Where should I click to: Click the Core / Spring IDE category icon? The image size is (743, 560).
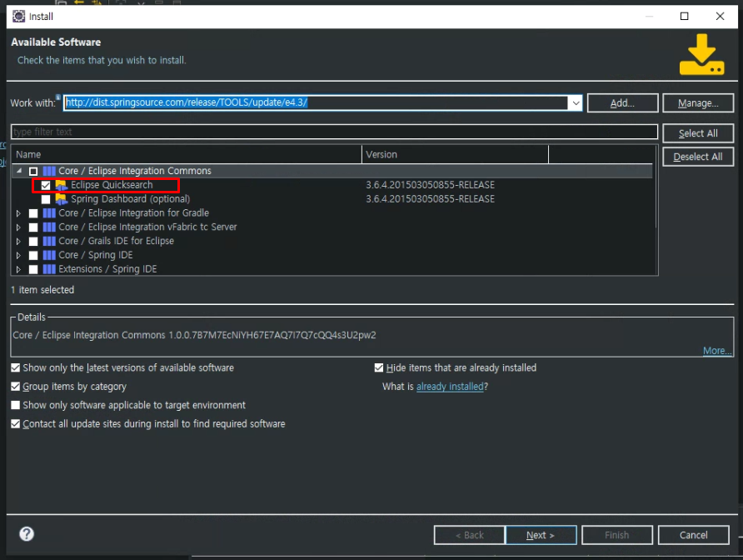click(49, 255)
